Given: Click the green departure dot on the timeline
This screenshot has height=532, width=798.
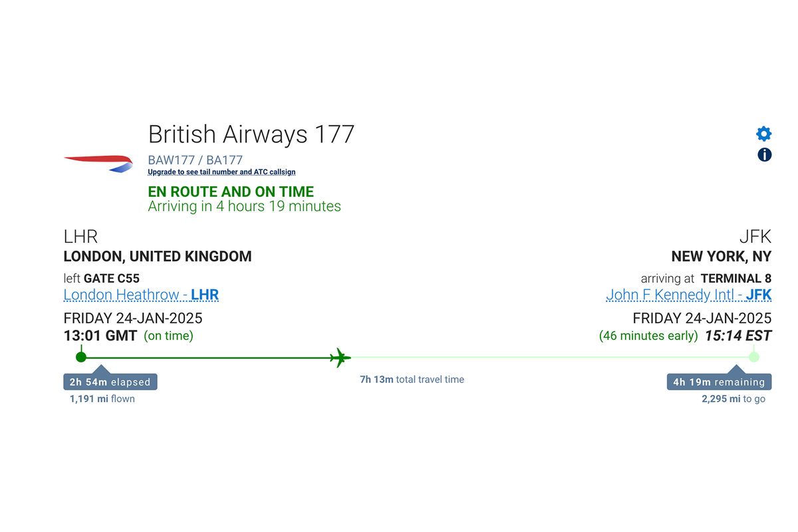Looking at the screenshot, I should pyautogui.click(x=81, y=357).
